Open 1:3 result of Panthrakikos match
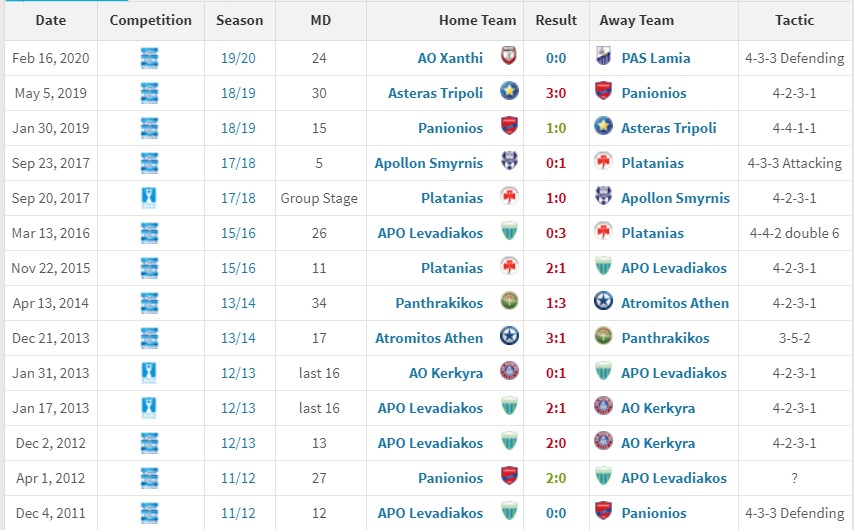 pyautogui.click(x=556, y=303)
